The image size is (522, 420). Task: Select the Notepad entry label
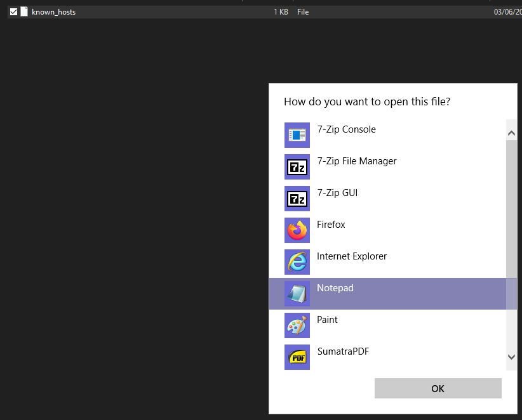click(335, 288)
